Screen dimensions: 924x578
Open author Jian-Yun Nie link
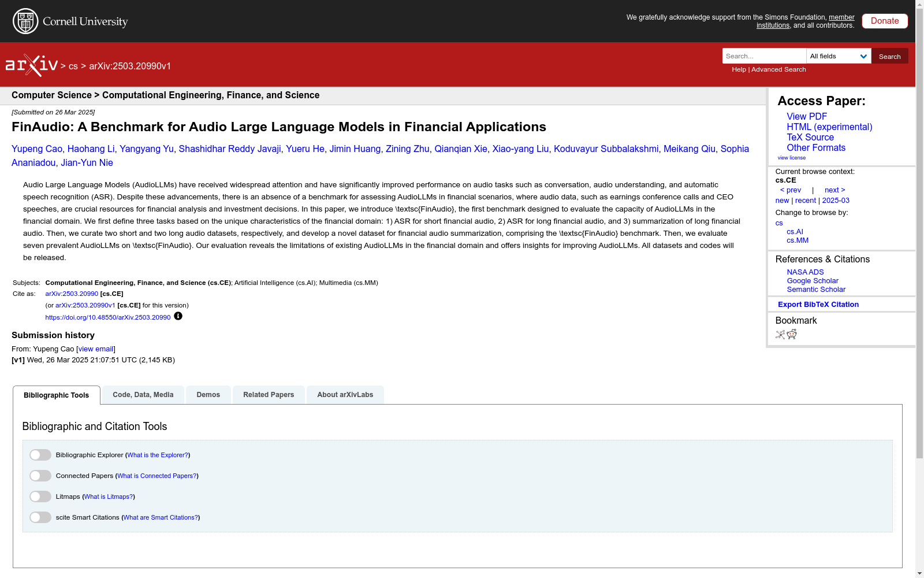[87, 162]
